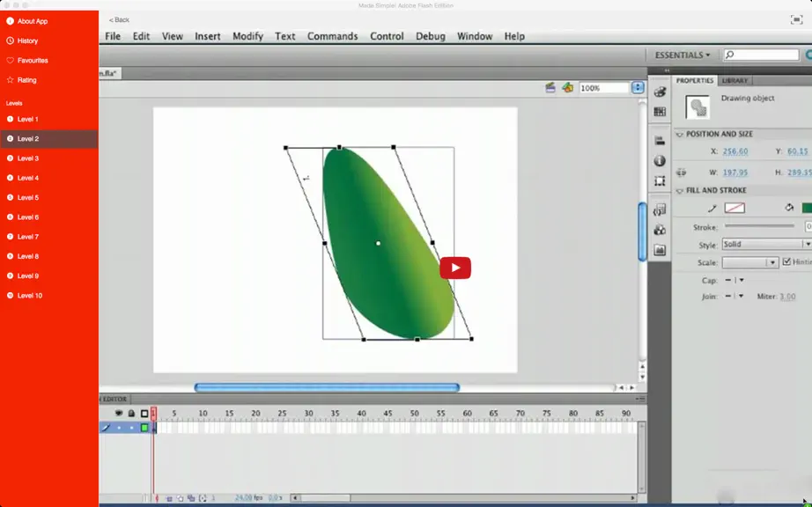
Task: Open the Edit Symbols icon
Action: click(x=567, y=88)
